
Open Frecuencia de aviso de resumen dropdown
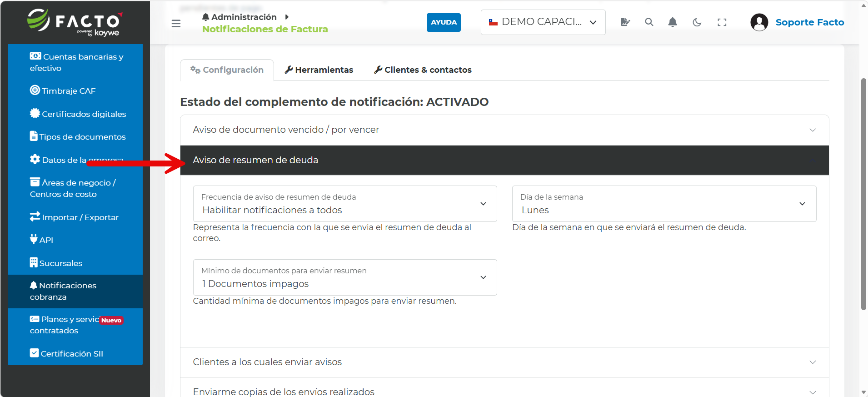345,204
